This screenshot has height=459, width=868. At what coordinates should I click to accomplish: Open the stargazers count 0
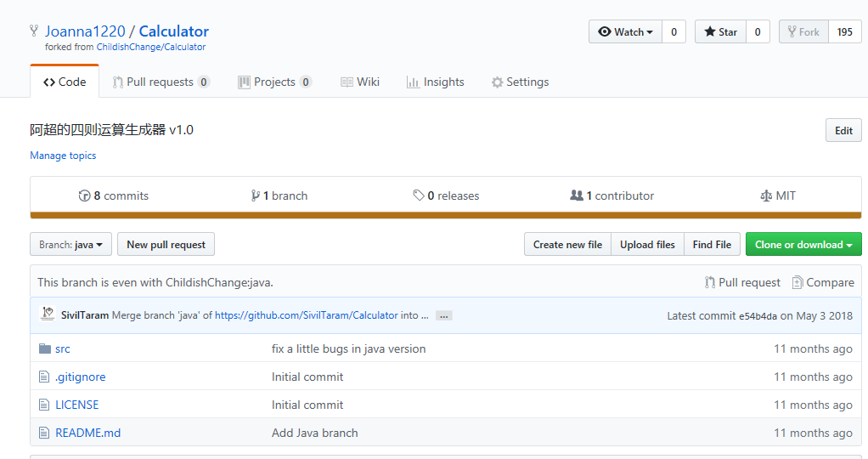point(758,31)
